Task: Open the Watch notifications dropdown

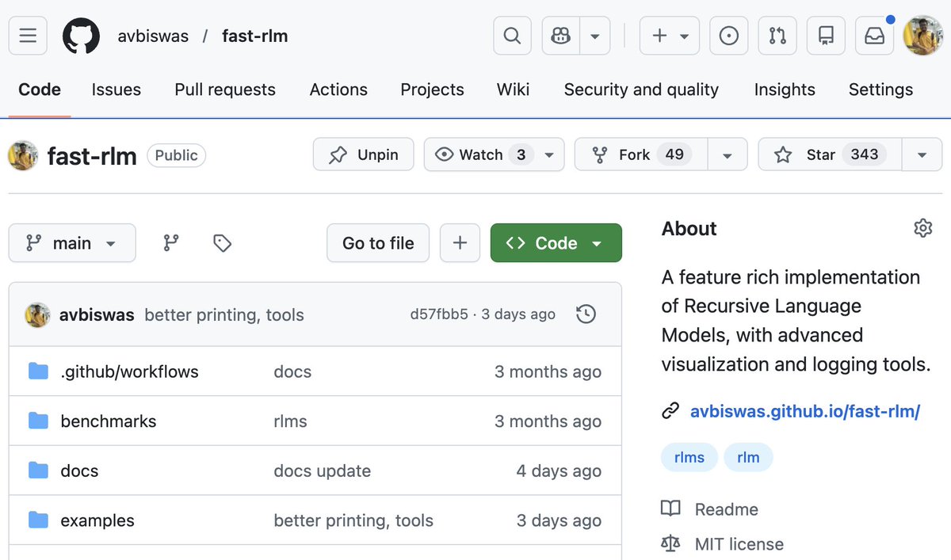Action: click(494, 154)
